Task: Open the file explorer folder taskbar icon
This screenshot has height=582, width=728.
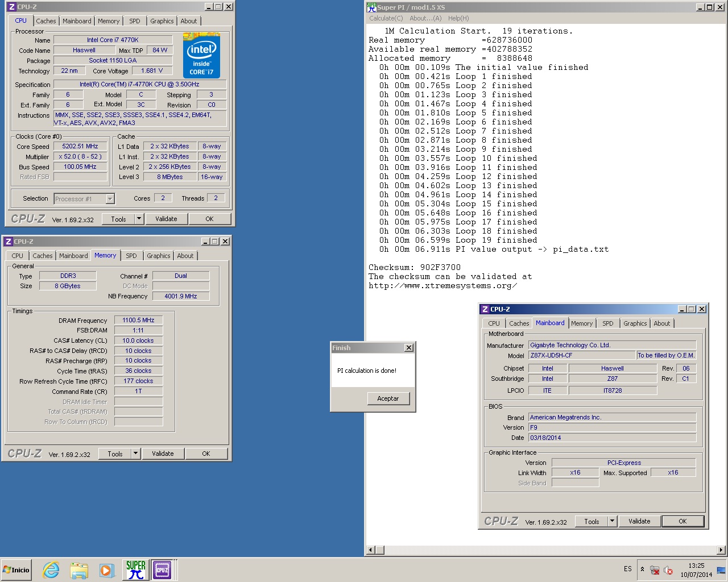Action: 79,570
